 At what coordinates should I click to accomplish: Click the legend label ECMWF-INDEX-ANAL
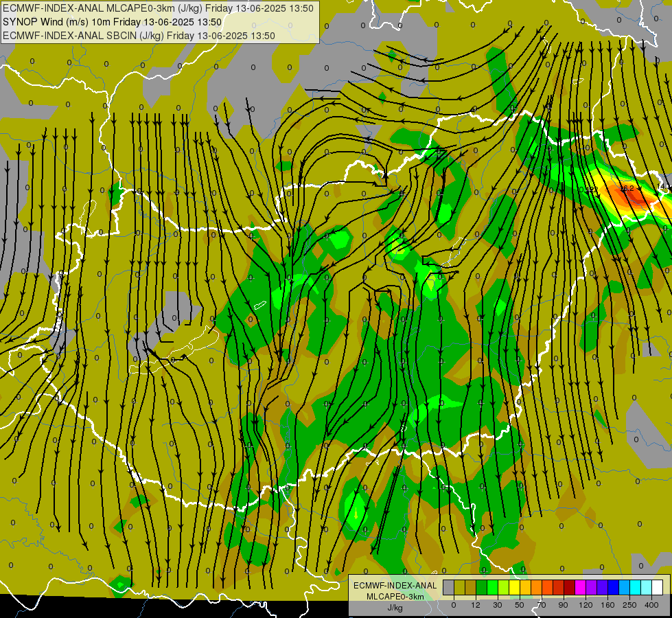click(395, 586)
